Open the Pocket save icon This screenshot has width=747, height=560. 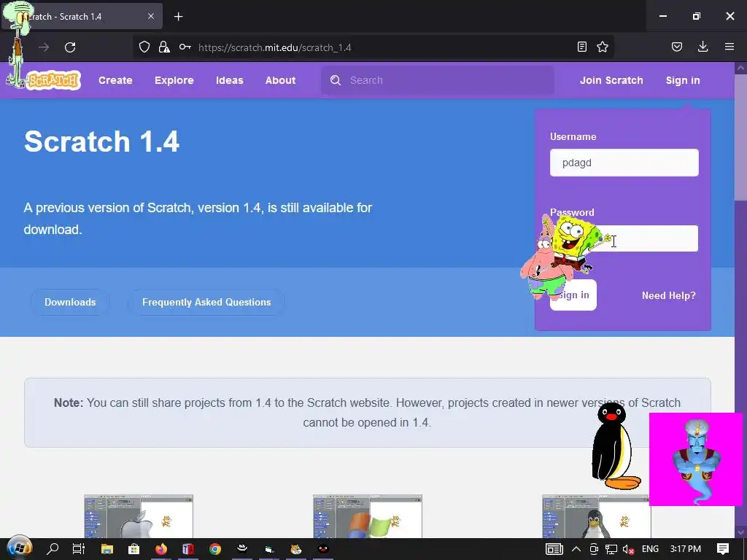coord(676,47)
